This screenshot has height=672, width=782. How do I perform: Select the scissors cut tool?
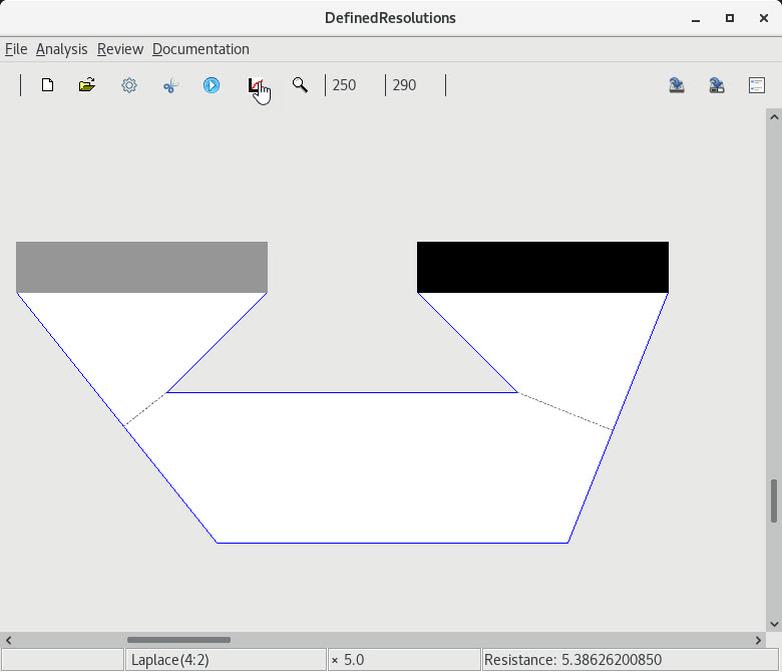click(170, 85)
